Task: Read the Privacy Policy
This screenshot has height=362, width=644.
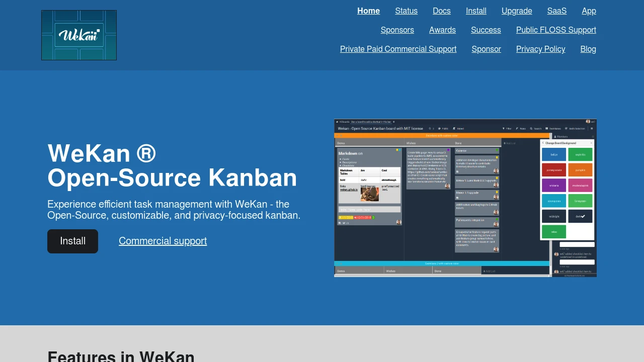Action: click(x=540, y=49)
